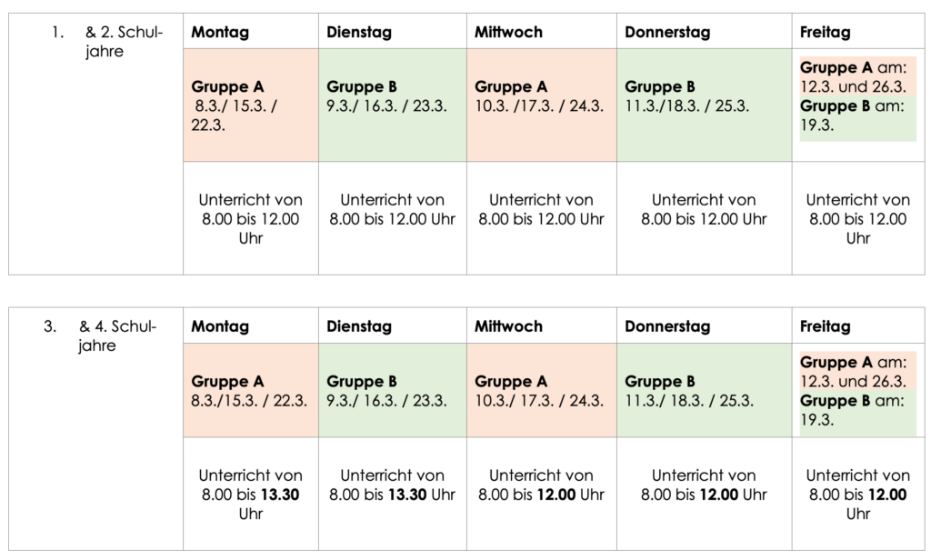Select bottom table Donnerstag Gruppe B cell
Viewport: 931px width, 560px height.
coord(705,390)
